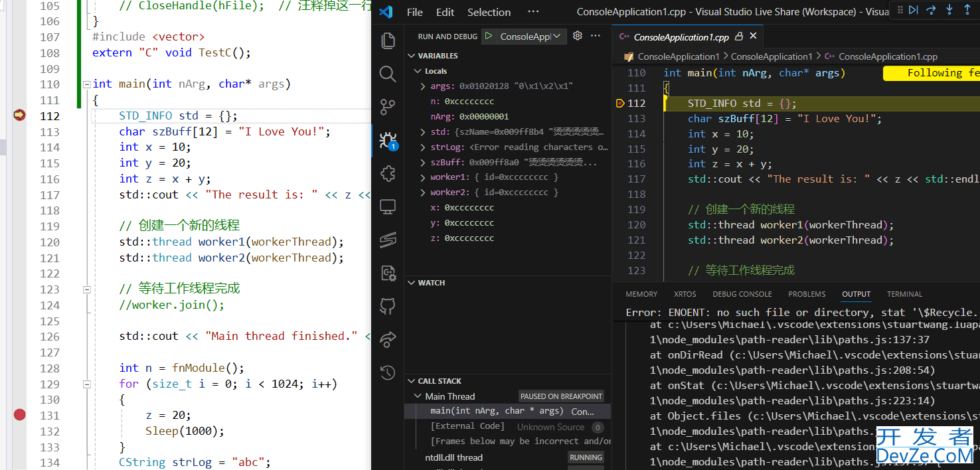Grab the debug toolbar drag handle
The width and height of the screenshot is (980, 470).
click(899, 10)
